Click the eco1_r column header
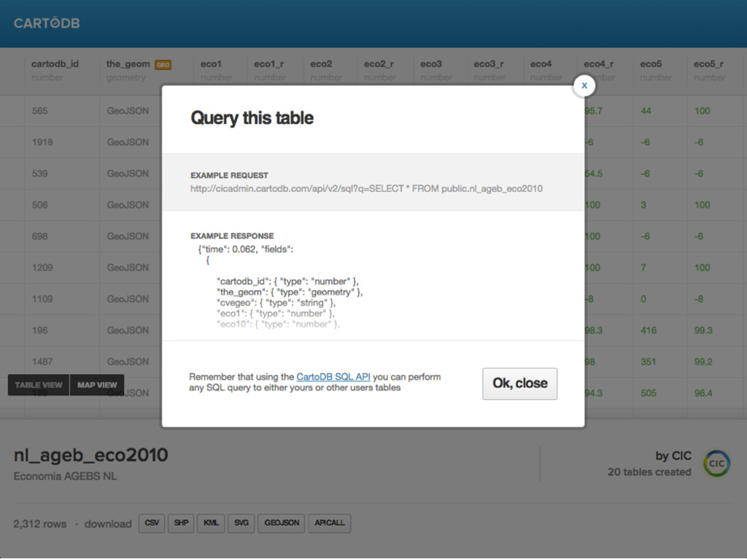 click(x=268, y=64)
